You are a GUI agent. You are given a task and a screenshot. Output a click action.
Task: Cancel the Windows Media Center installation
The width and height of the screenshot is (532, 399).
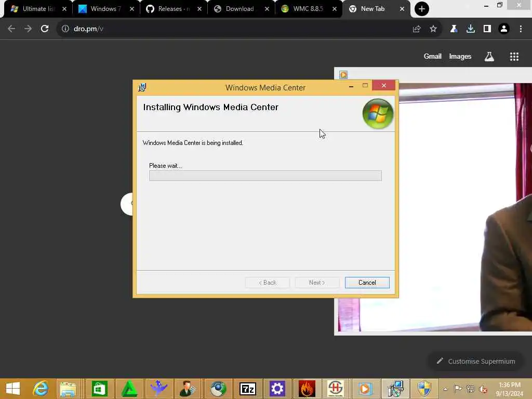(x=367, y=283)
